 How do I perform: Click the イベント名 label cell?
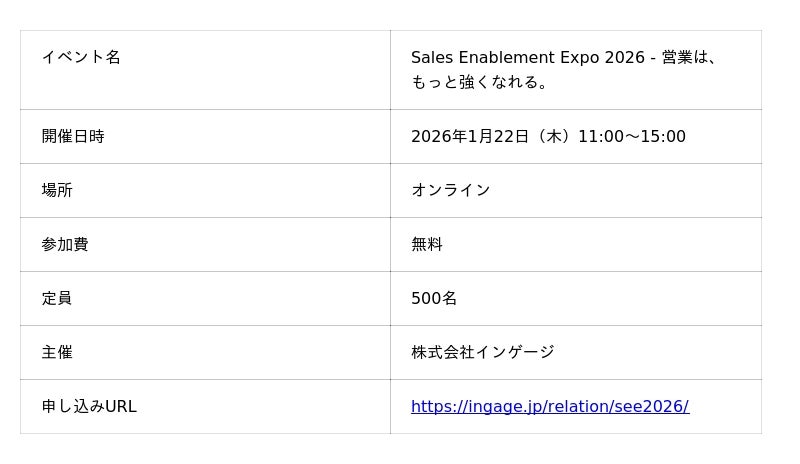[x=81, y=57]
